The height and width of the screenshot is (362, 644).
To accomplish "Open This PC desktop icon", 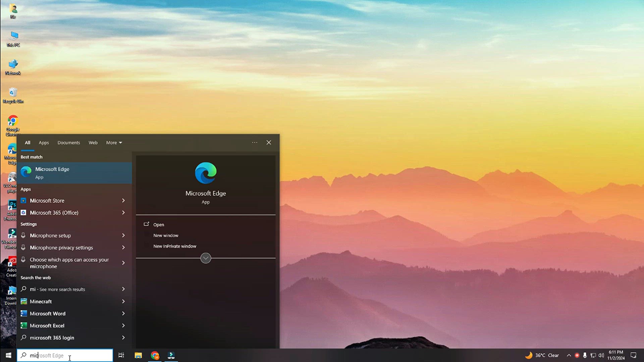I will click(13, 39).
